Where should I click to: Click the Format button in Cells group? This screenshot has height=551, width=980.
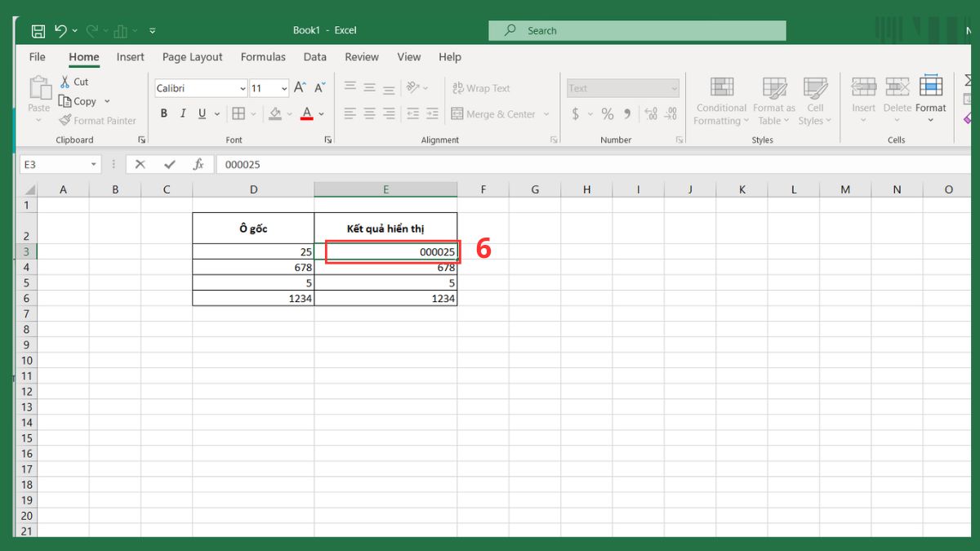point(930,101)
